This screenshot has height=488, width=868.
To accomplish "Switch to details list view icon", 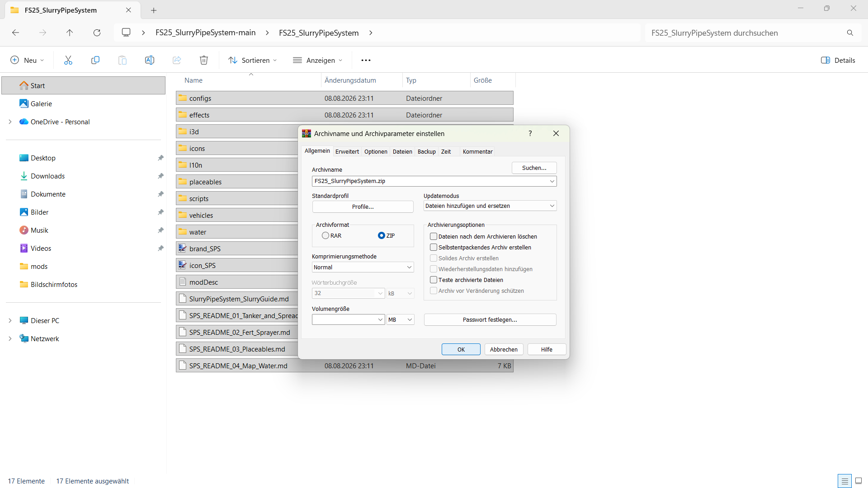I will pyautogui.click(x=844, y=481).
